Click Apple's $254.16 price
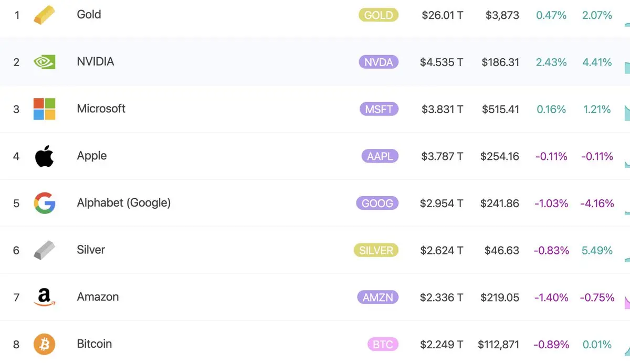Viewport: 630px width, 364px height. pyautogui.click(x=499, y=156)
